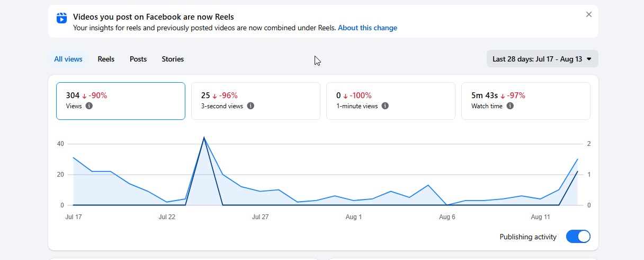Select the 1-minute views metric card
This screenshot has height=260, width=644.
pos(391,101)
